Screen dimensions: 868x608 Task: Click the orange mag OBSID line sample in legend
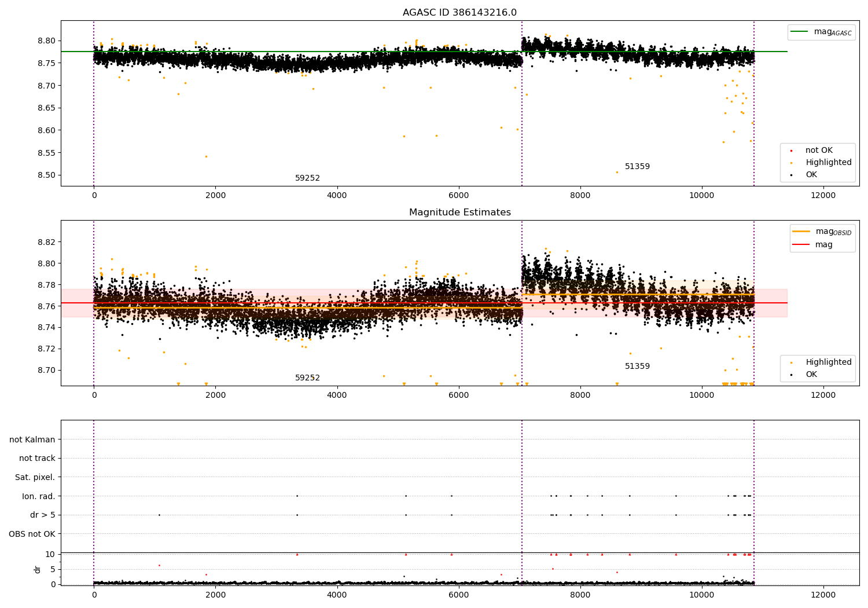click(x=801, y=232)
